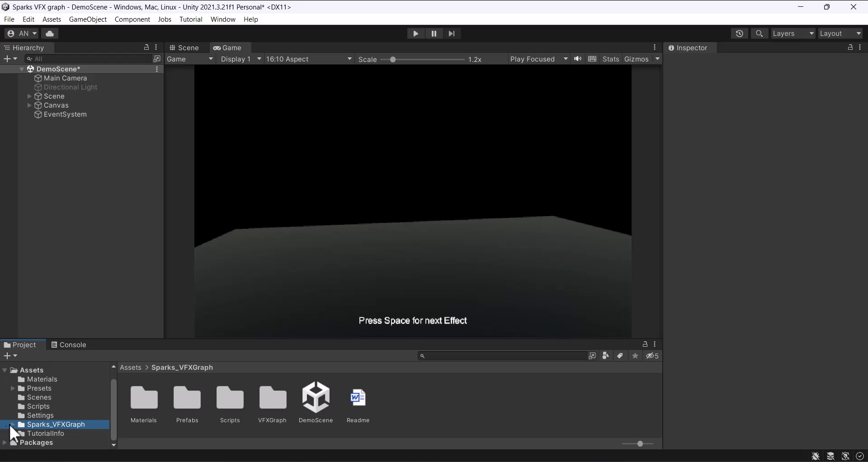Open the Tutorial menu
Screen dimensions: 868x462
(191, 19)
